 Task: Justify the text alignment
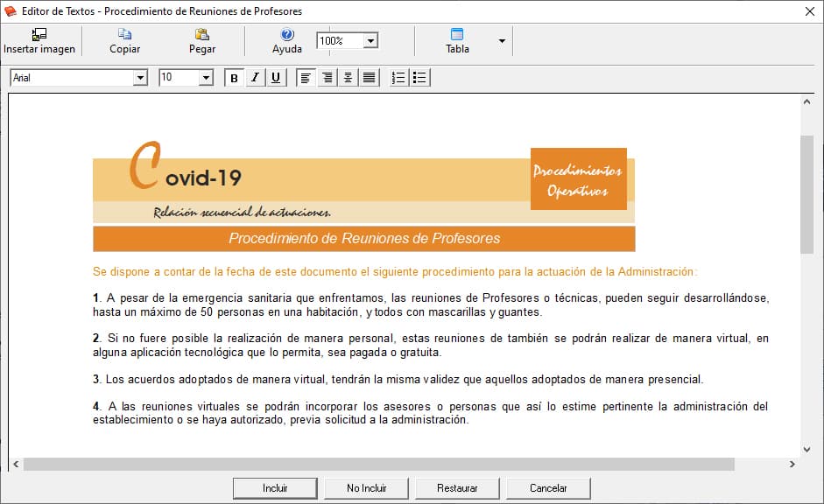(x=370, y=78)
